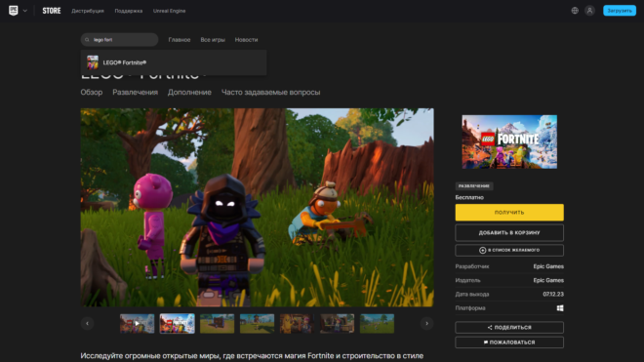Image resolution: width=644 pixels, height=362 pixels.
Task: Click Добавить в корзину button
Action: [509, 232]
